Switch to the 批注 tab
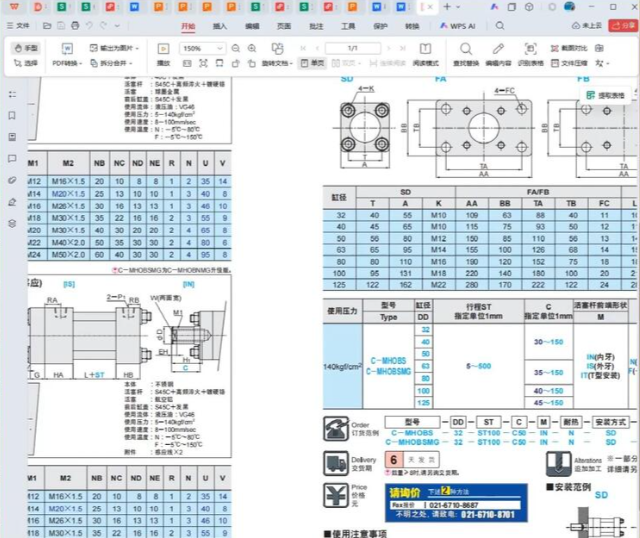640x538 pixels. point(316,26)
